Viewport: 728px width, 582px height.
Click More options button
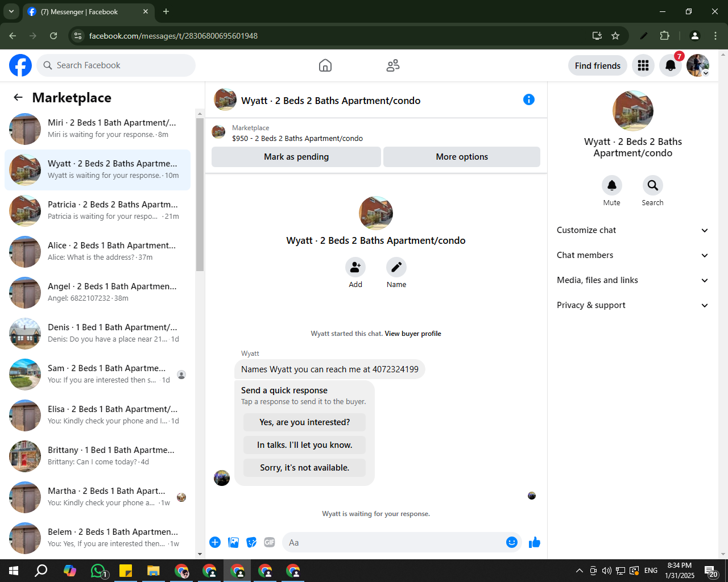tap(462, 157)
